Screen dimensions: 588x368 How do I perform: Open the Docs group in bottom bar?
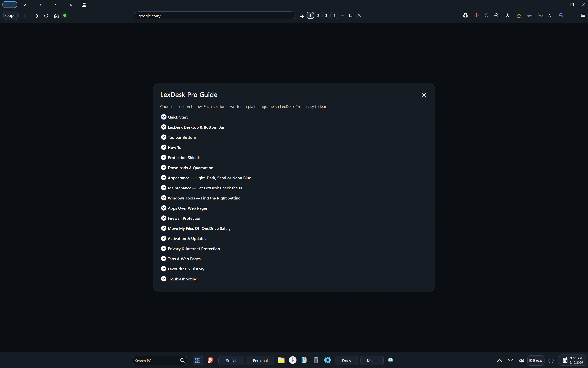click(x=346, y=360)
